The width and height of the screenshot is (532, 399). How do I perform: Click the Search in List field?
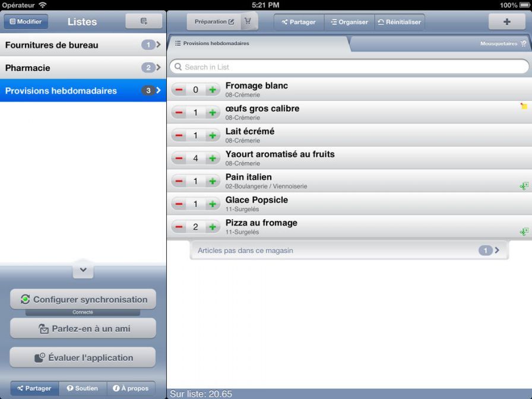tap(349, 67)
